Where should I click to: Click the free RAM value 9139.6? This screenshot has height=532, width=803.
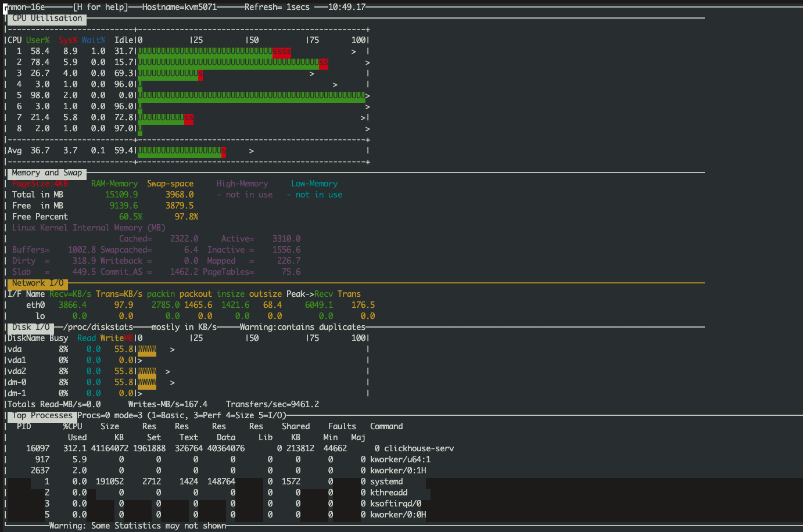coord(124,206)
